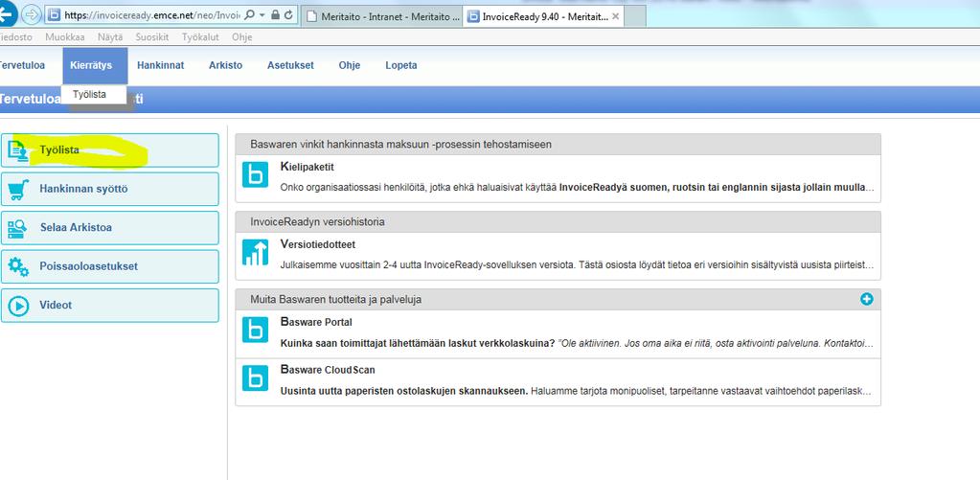Click the Poissaoloasetukset button
The image size is (980, 480).
(x=110, y=266)
